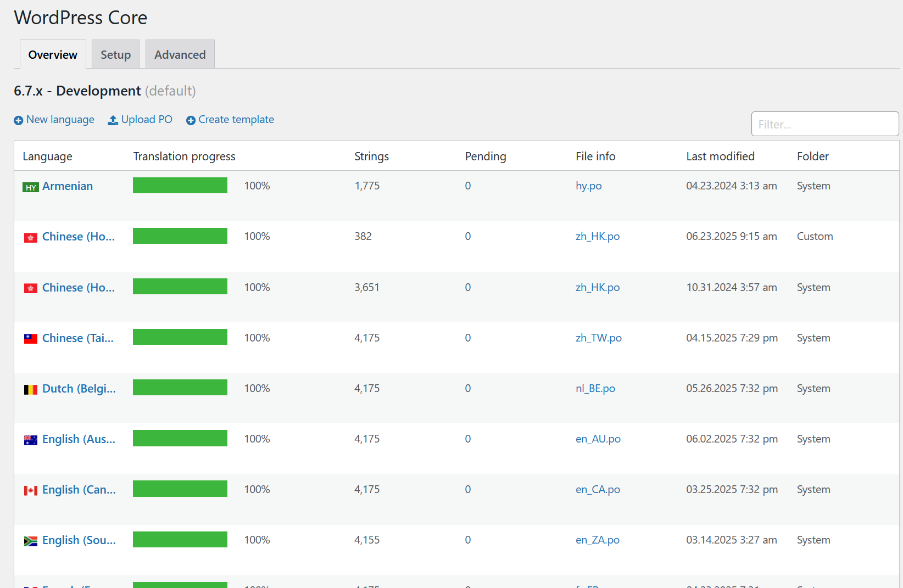The height and width of the screenshot is (588, 903).
Task: Sort by the File info column header
Action: click(595, 156)
